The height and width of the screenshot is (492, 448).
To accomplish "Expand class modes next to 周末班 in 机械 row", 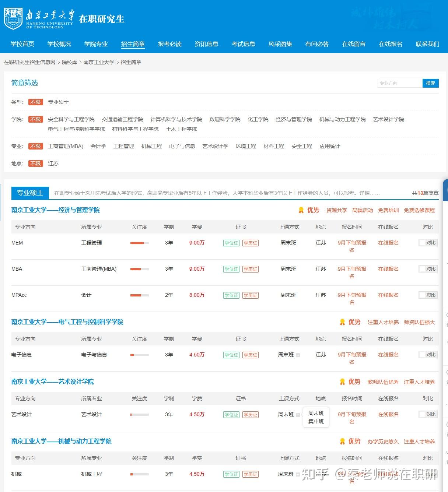I will point(298,474).
